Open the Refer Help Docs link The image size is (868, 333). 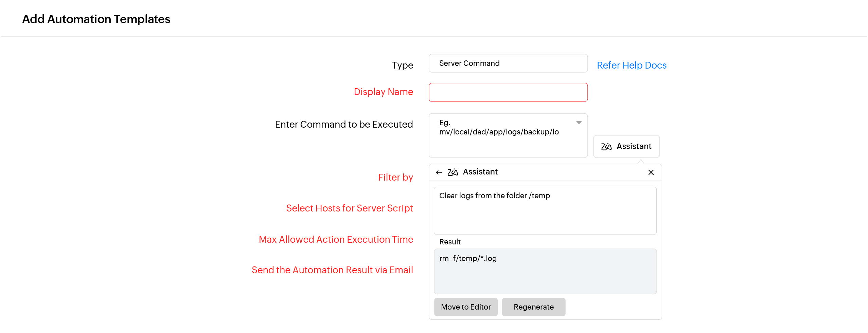pos(631,65)
